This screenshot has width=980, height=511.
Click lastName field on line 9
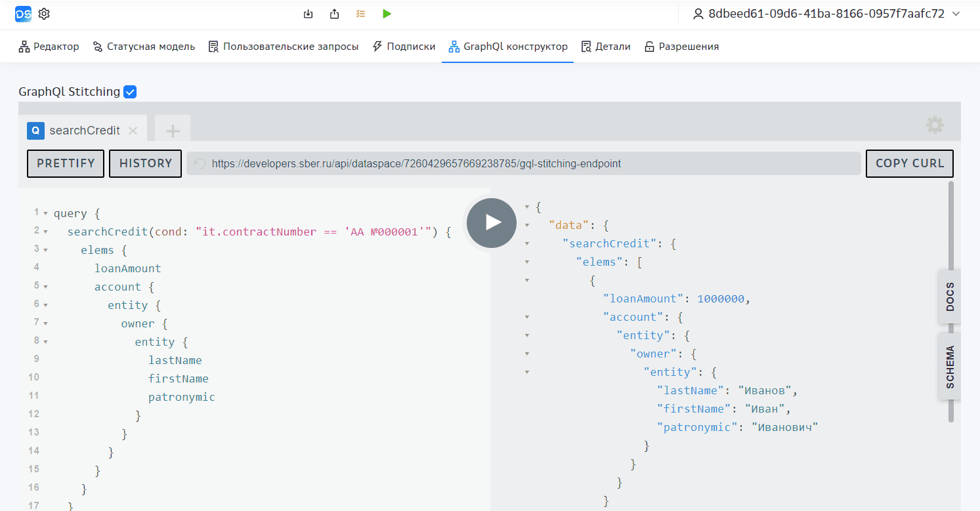(x=175, y=361)
